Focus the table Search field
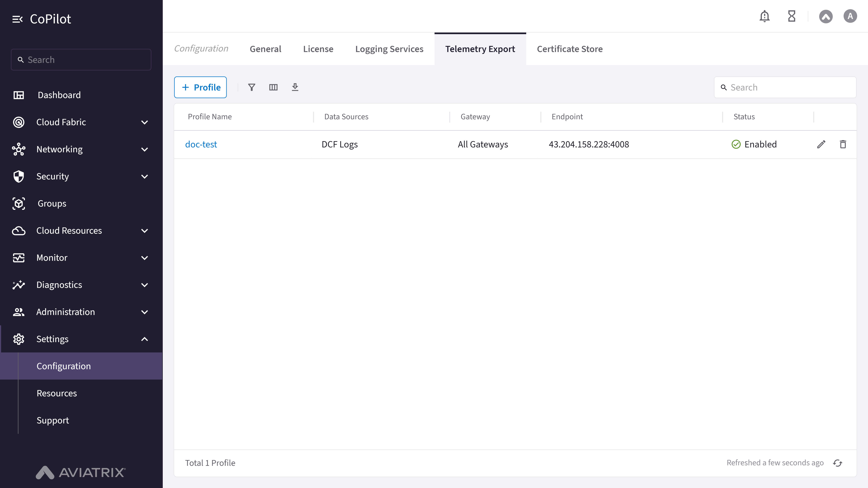The image size is (868, 488). (x=785, y=88)
